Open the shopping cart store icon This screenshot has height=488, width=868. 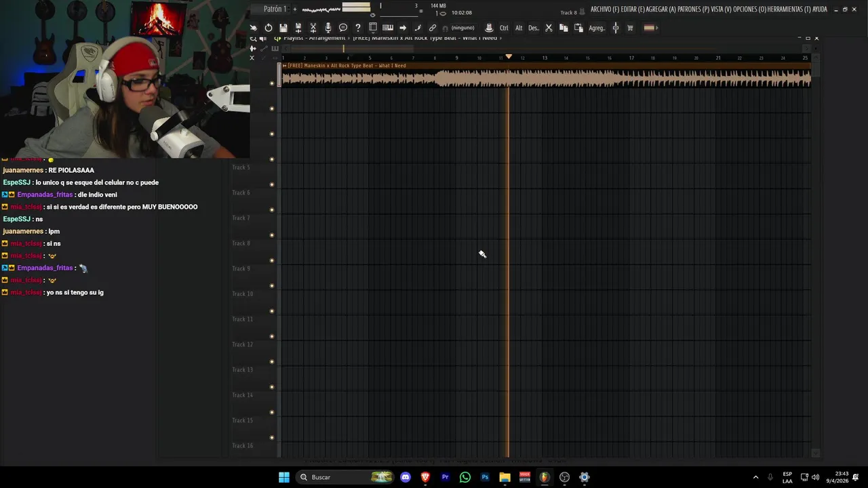tap(630, 28)
